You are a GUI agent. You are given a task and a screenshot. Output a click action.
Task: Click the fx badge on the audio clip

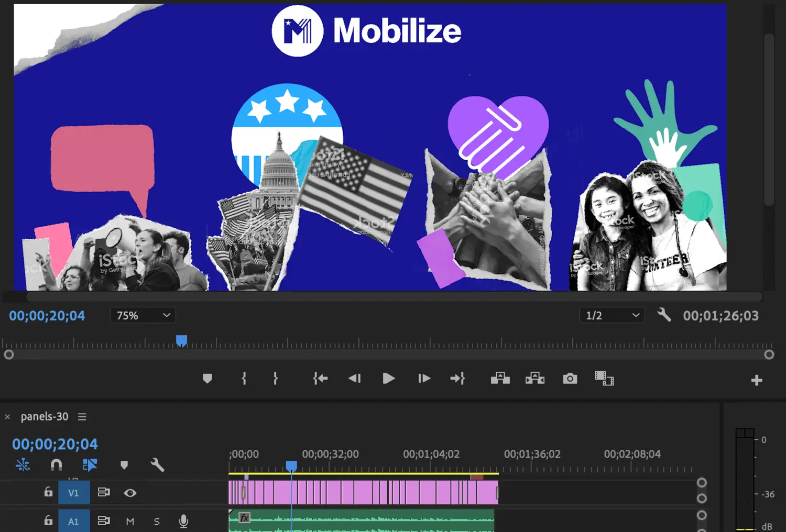(x=244, y=518)
